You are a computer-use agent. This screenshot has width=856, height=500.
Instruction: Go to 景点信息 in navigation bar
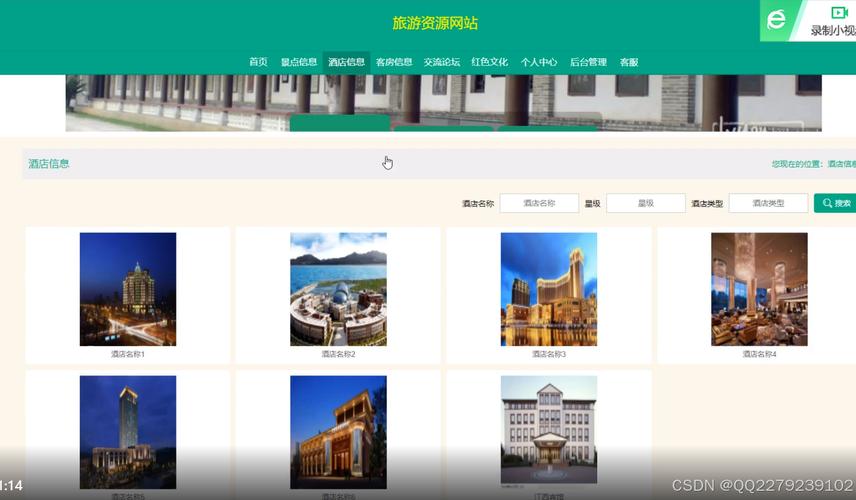click(298, 62)
